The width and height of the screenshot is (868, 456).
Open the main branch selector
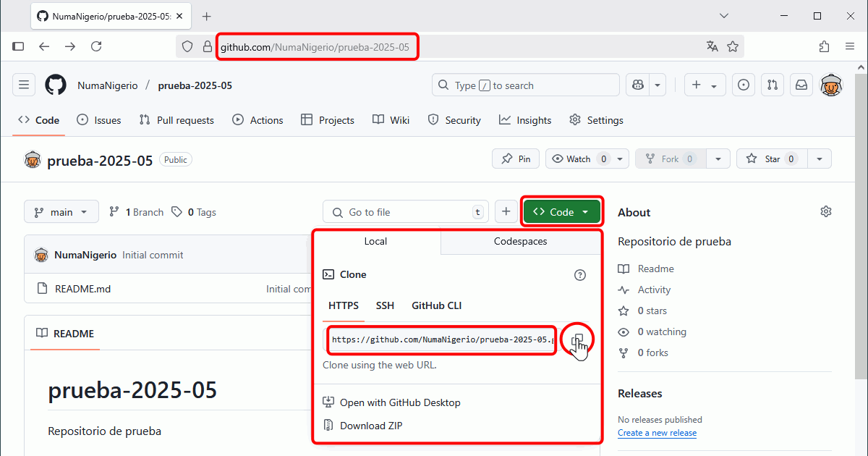(61, 212)
